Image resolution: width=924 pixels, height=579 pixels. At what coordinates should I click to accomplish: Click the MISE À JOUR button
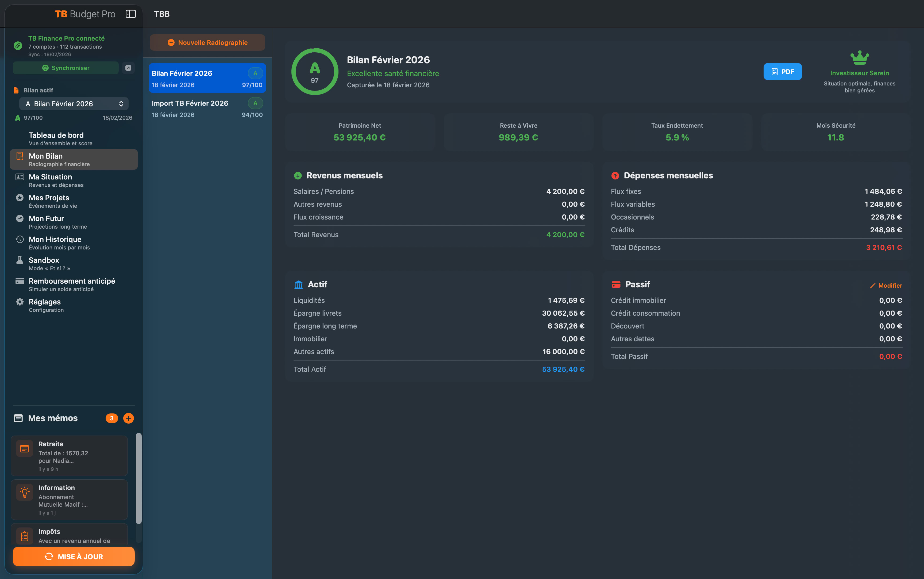pyautogui.click(x=74, y=556)
